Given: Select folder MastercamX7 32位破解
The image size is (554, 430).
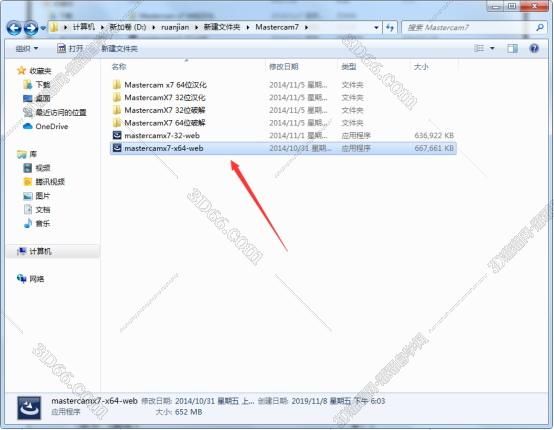Looking at the screenshot, I should pos(283,110).
